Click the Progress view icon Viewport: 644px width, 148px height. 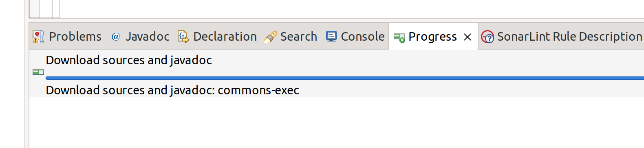(399, 37)
